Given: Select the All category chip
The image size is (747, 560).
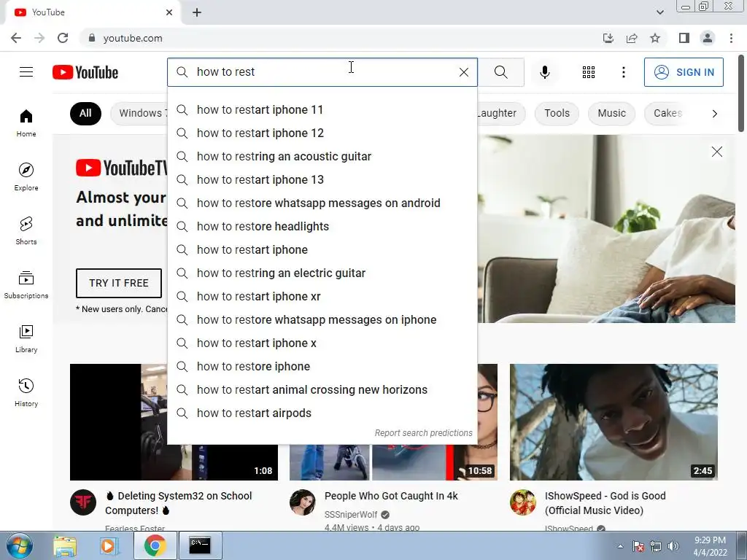Looking at the screenshot, I should pos(85,113).
